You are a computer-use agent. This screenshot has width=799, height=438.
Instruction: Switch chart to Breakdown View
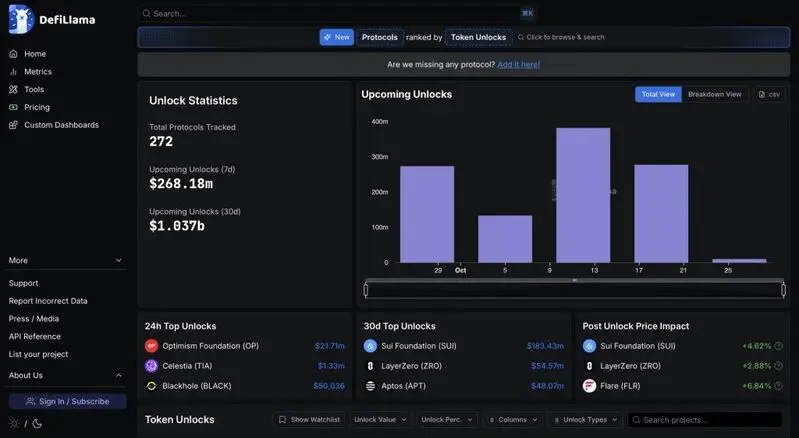[x=714, y=94]
